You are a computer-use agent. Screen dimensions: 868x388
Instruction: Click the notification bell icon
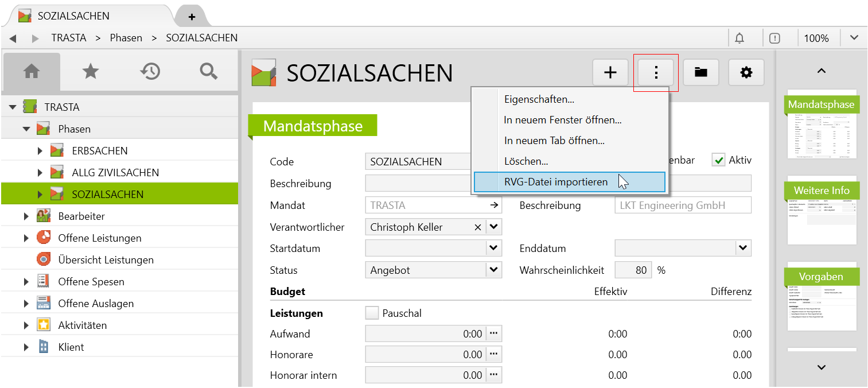click(x=739, y=38)
